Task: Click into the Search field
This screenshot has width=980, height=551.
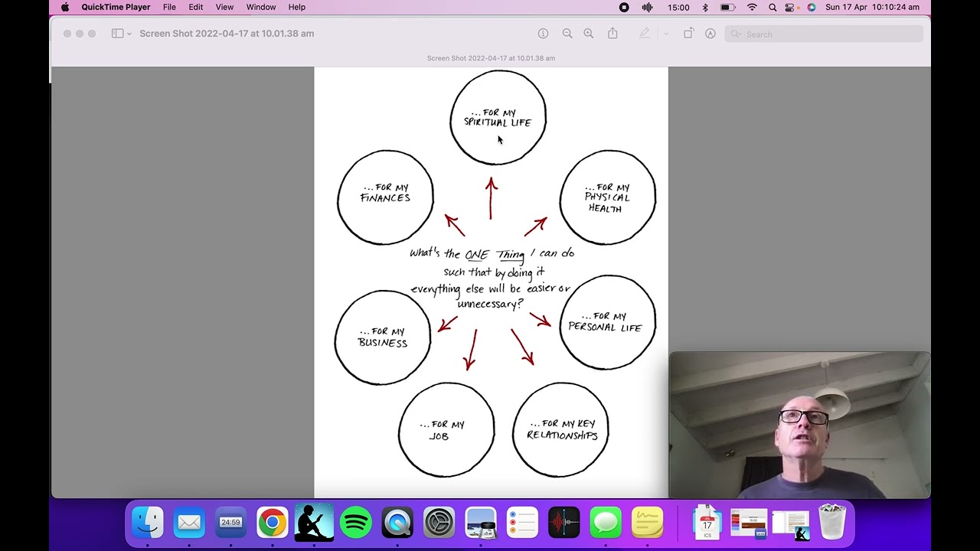Action: [x=824, y=34]
